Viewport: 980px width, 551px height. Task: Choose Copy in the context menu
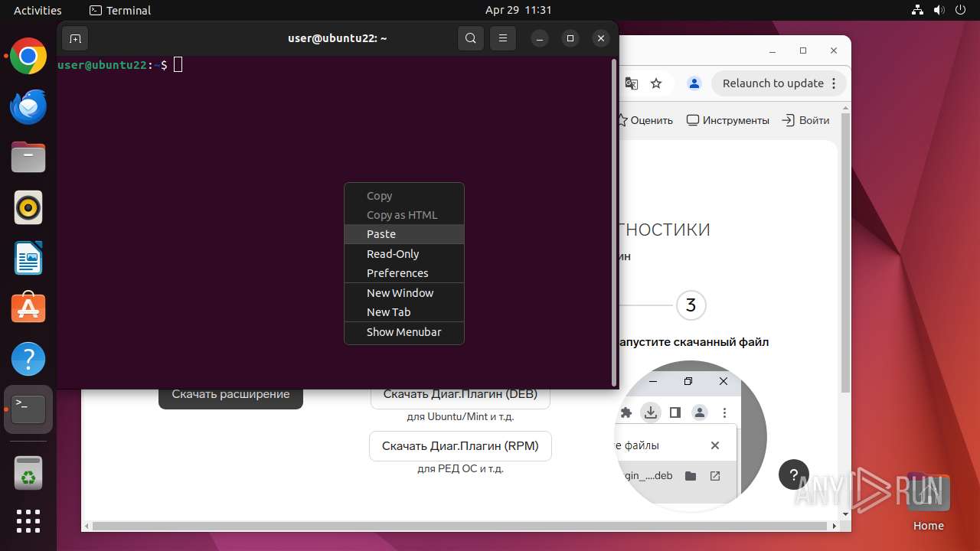coord(404,196)
